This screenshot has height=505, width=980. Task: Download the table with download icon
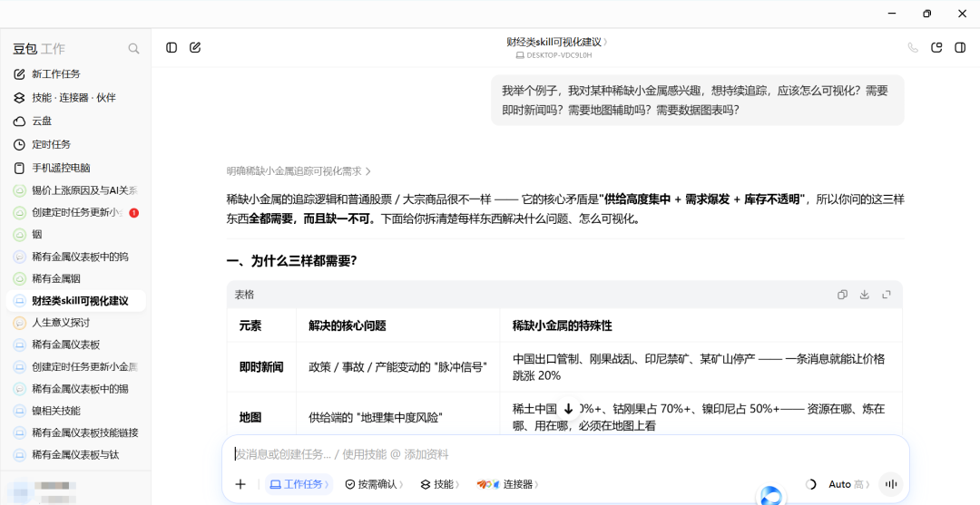click(x=865, y=295)
